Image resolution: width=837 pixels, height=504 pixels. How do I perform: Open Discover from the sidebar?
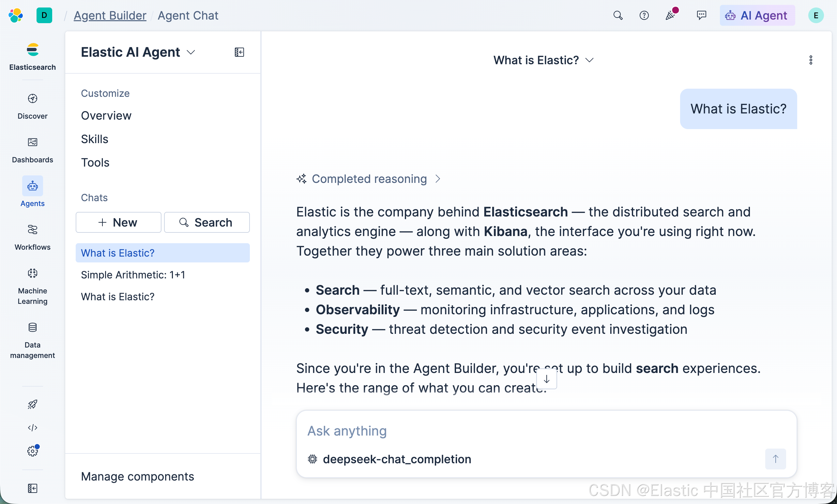[x=33, y=106]
